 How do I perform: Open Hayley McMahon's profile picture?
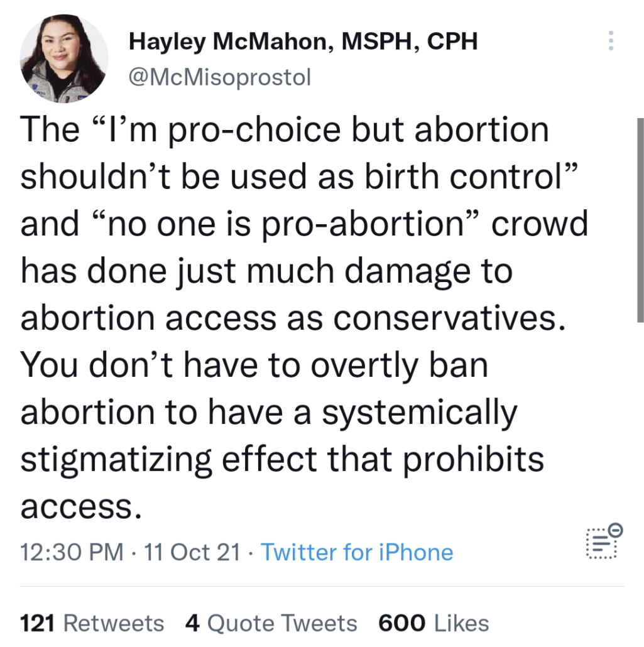pyautogui.click(x=64, y=58)
